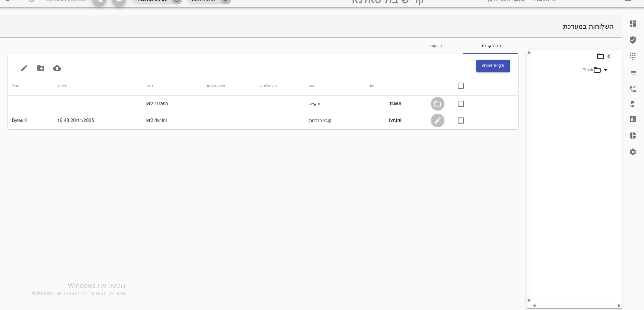
Task: Collapse the root folder chevron in tree
Action: click(x=609, y=56)
